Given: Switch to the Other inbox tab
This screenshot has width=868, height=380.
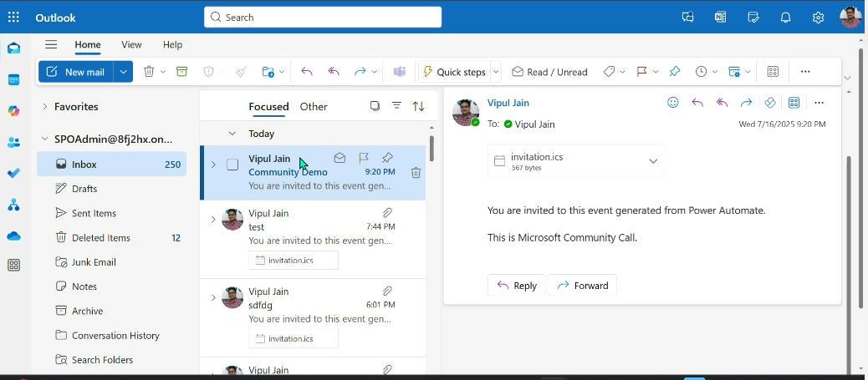Looking at the screenshot, I should pyautogui.click(x=314, y=107).
